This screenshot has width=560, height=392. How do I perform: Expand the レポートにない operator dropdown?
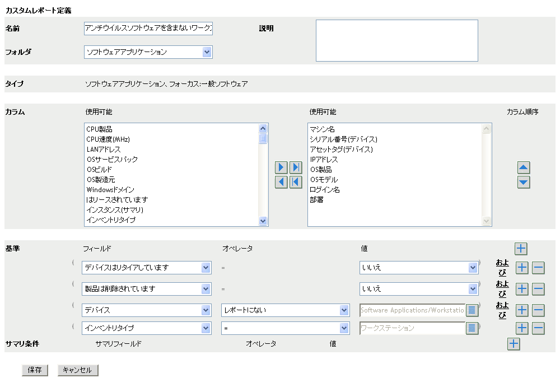click(344, 310)
